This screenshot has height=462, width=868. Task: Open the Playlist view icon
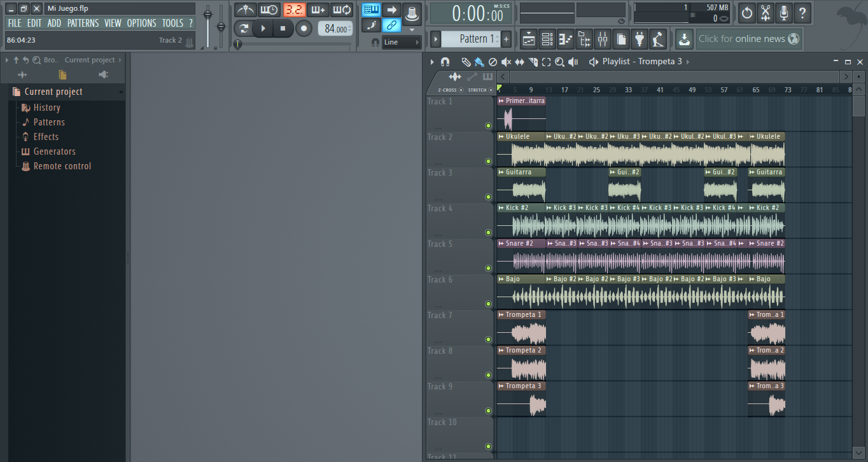click(x=529, y=39)
